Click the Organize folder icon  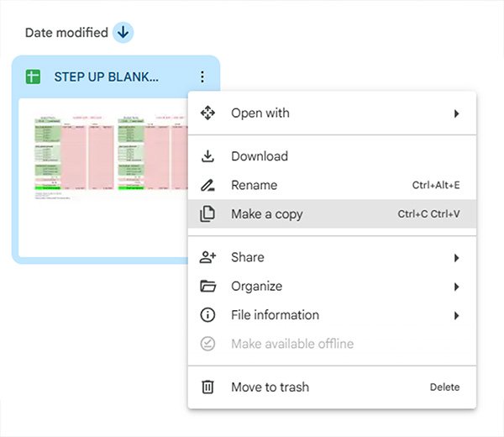(207, 287)
